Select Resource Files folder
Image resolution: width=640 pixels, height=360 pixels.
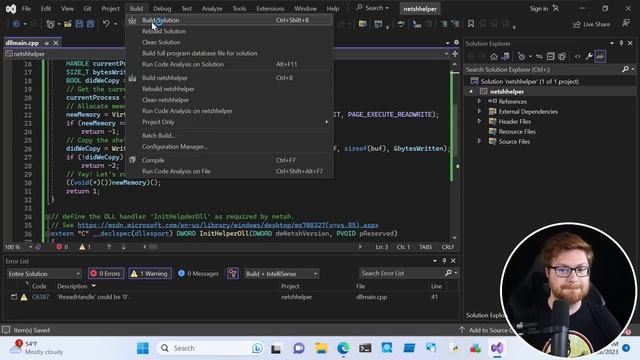pos(517,131)
